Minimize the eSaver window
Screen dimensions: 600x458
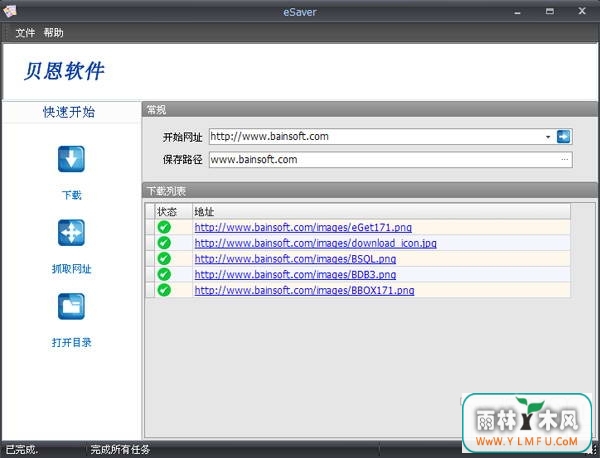click(518, 11)
